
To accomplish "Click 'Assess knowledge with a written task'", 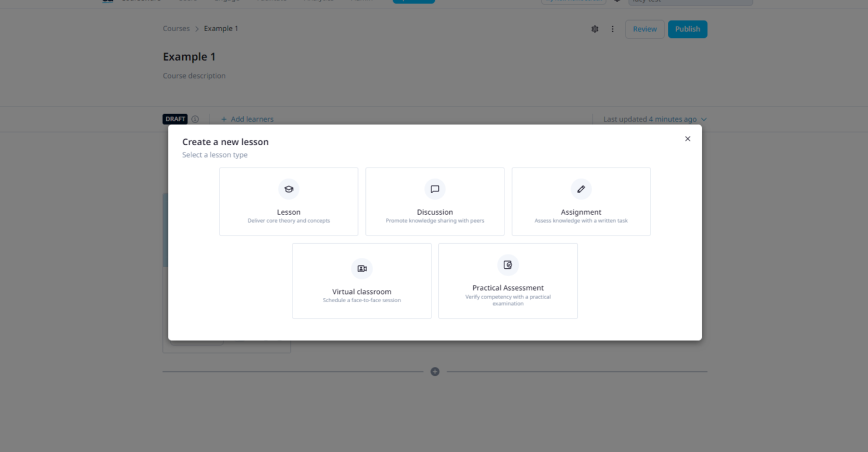I will tap(581, 221).
